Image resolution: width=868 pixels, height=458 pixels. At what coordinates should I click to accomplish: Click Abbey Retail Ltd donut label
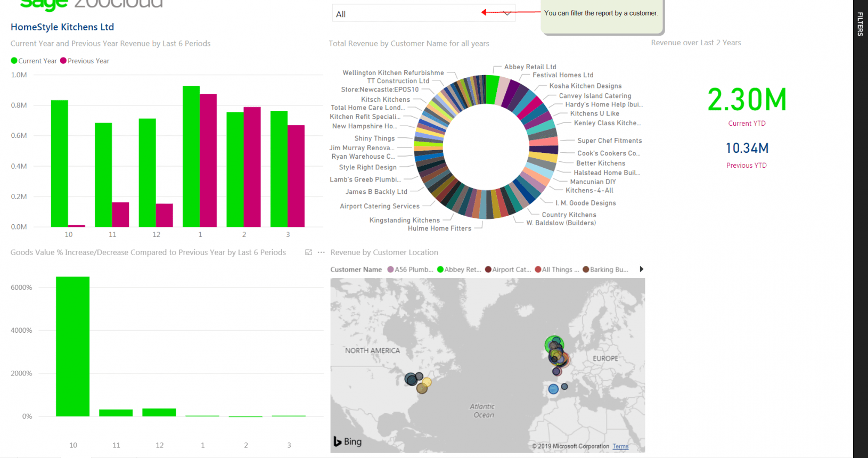tap(530, 67)
